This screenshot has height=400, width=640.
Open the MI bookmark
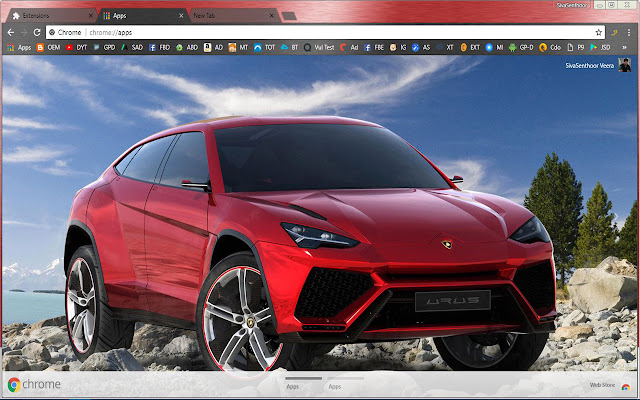(x=494, y=47)
